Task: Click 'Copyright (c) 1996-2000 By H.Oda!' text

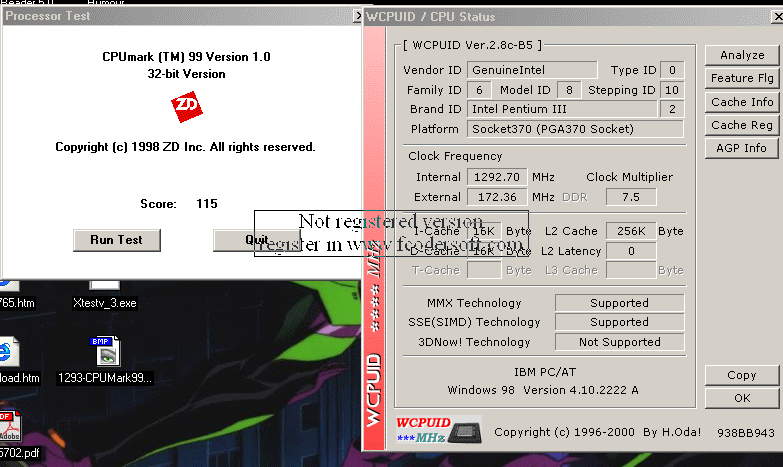Action: [x=598, y=432]
